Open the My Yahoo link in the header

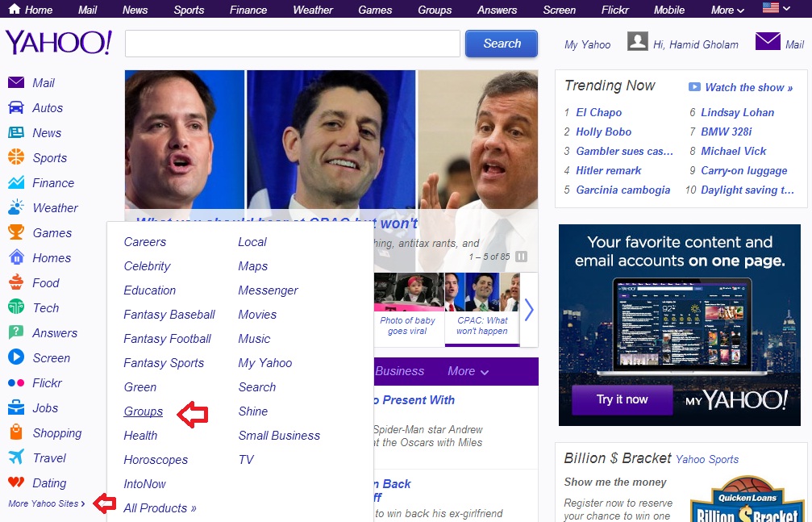pos(587,44)
